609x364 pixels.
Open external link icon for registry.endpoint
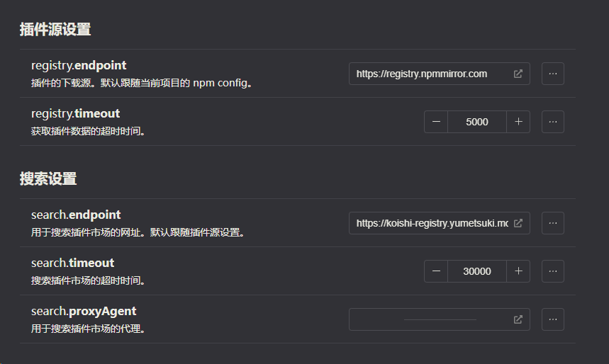click(x=518, y=74)
